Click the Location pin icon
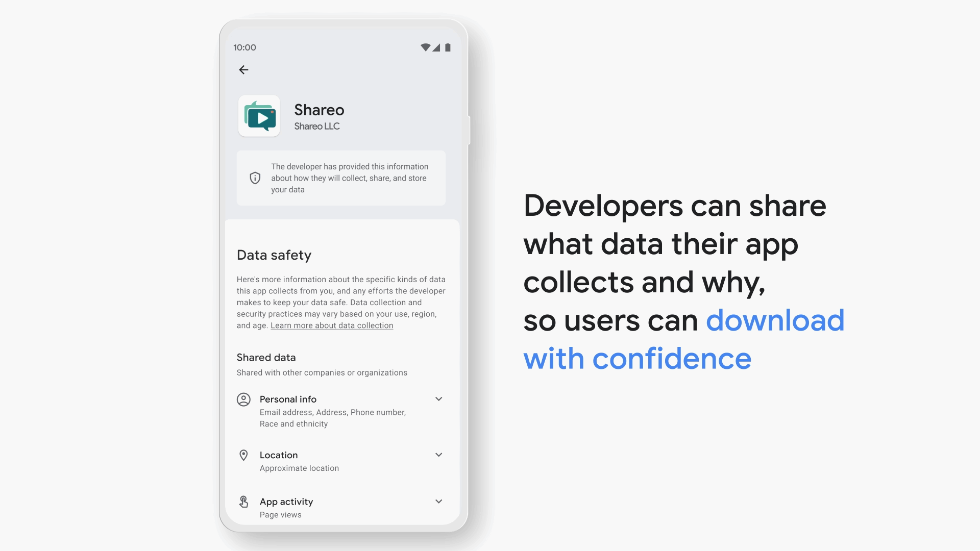980x551 pixels. click(243, 455)
